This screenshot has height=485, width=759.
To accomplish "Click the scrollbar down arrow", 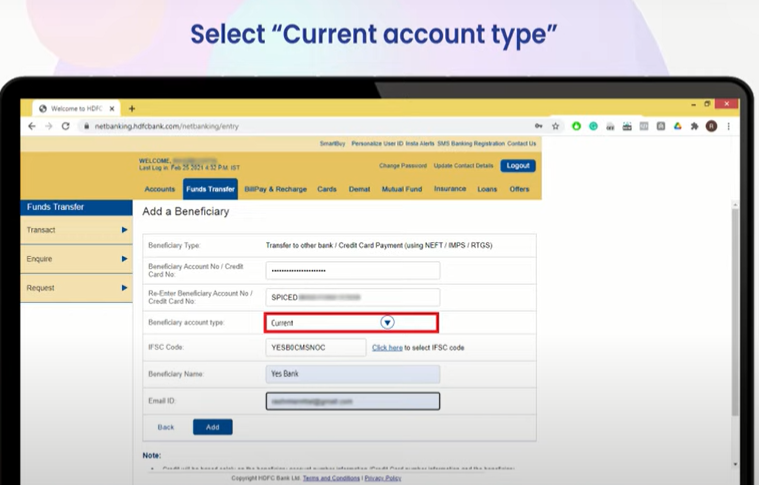I will point(735,464).
